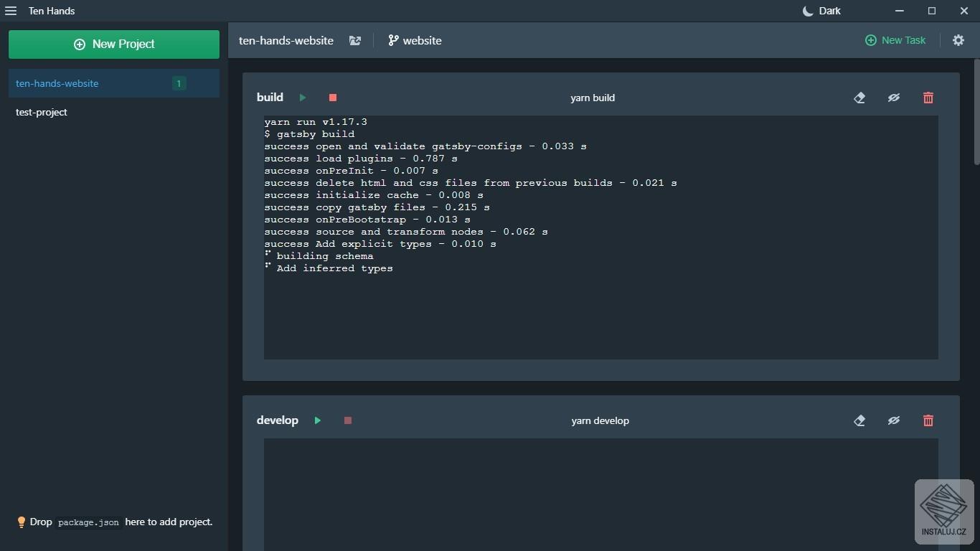Select the ten-hands-website project

[x=114, y=83]
